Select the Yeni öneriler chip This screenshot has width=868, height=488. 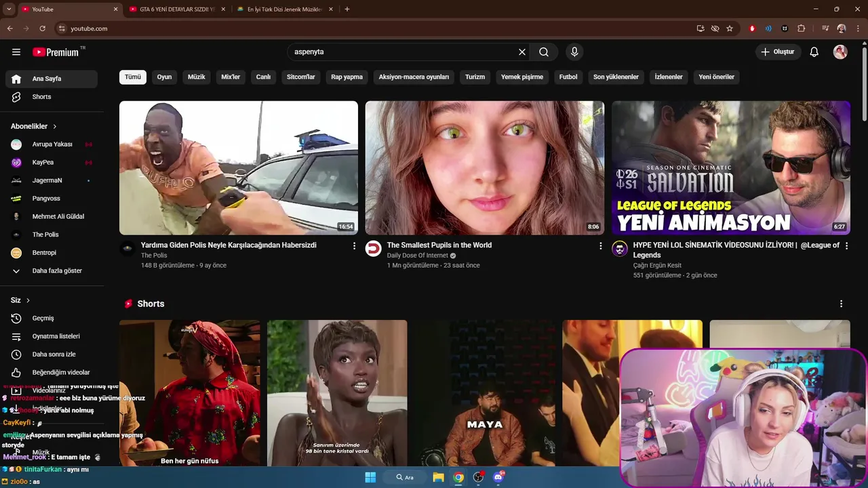(717, 77)
